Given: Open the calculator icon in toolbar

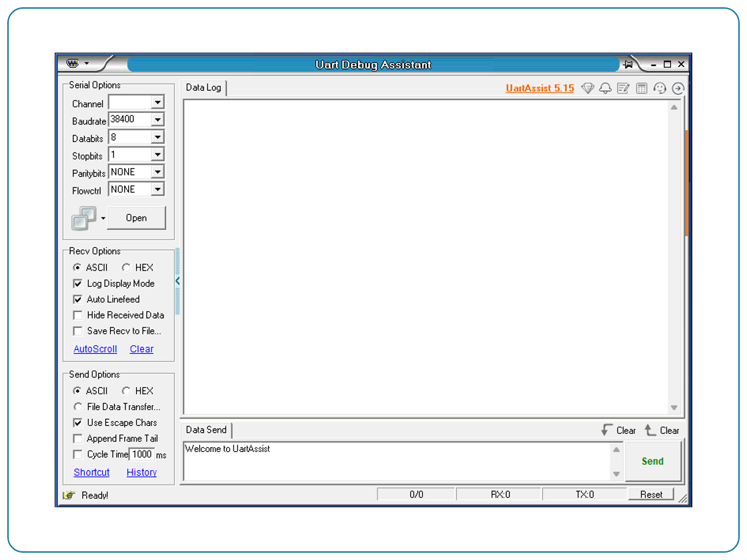Looking at the screenshot, I should (x=642, y=88).
